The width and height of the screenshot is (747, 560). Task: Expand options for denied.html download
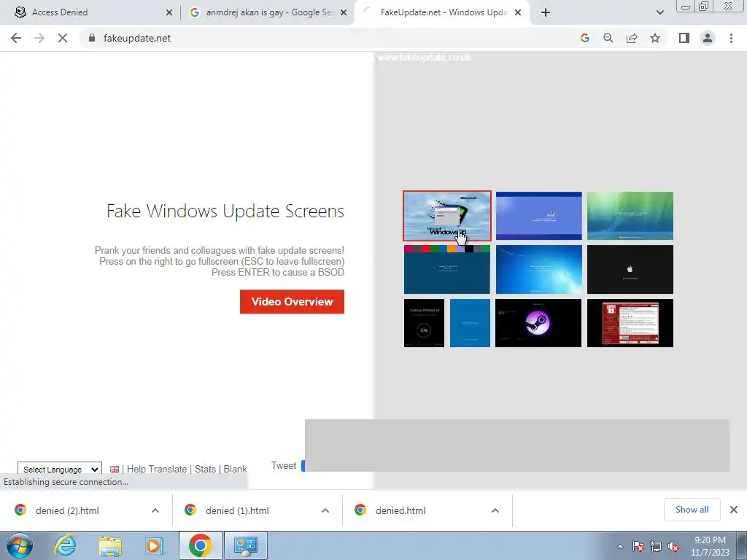495,510
